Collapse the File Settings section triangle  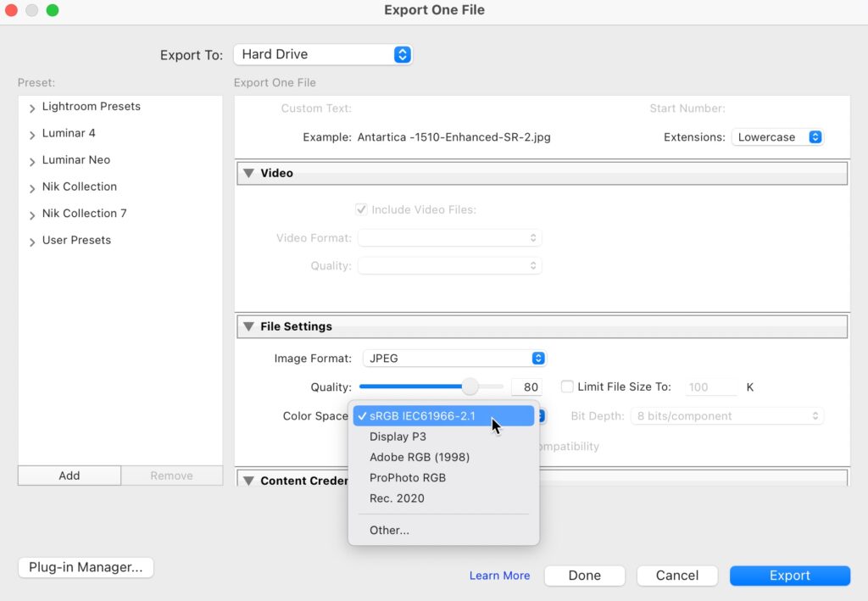248,326
